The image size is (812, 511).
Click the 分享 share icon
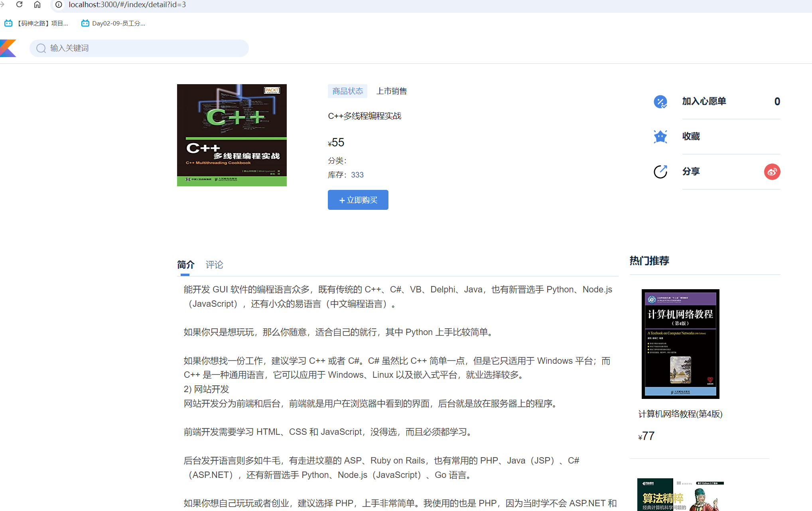(660, 172)
